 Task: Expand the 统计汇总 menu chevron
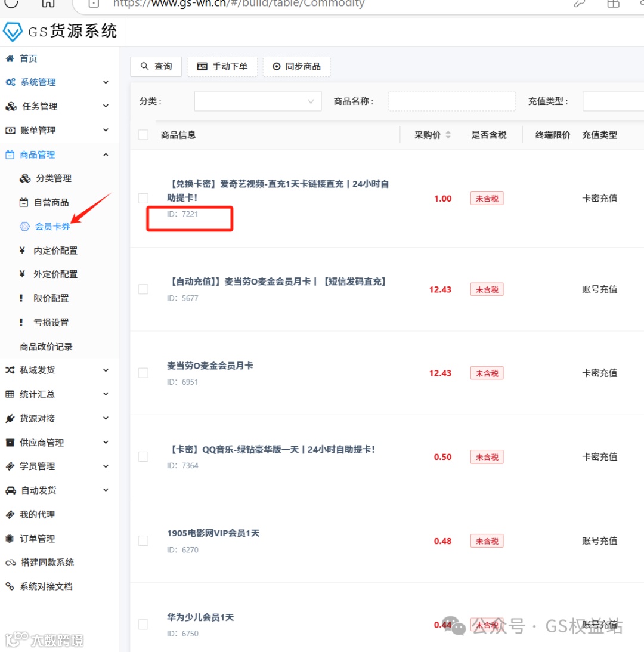(106, 394)
